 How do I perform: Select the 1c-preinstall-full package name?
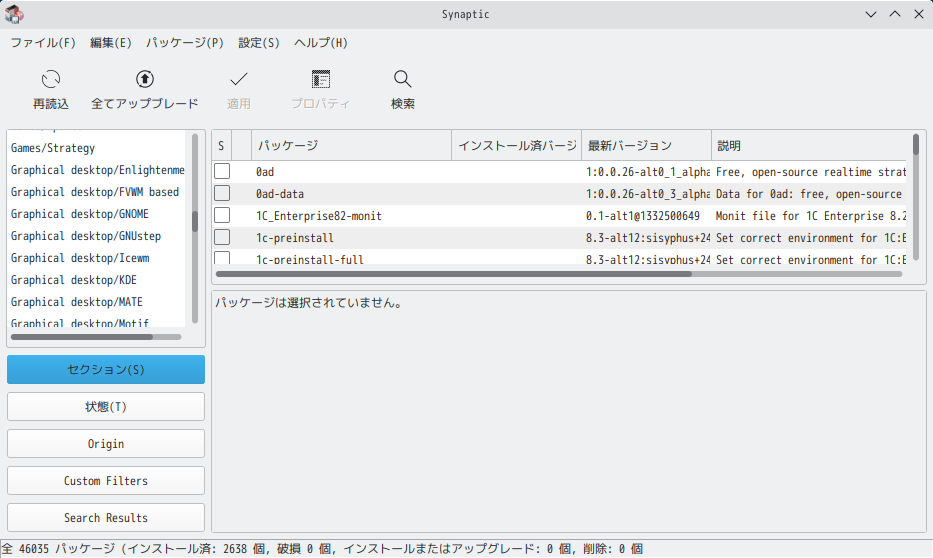(309, 259)
